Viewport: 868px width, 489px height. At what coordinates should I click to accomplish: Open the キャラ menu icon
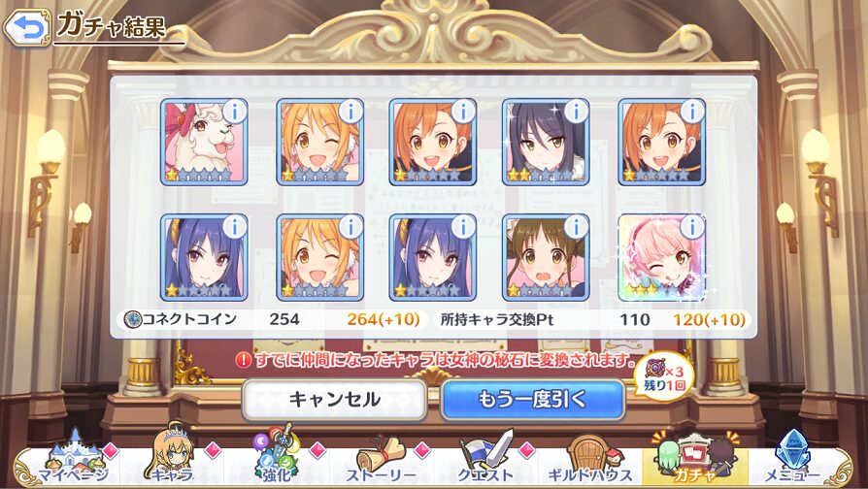point(172,456)
